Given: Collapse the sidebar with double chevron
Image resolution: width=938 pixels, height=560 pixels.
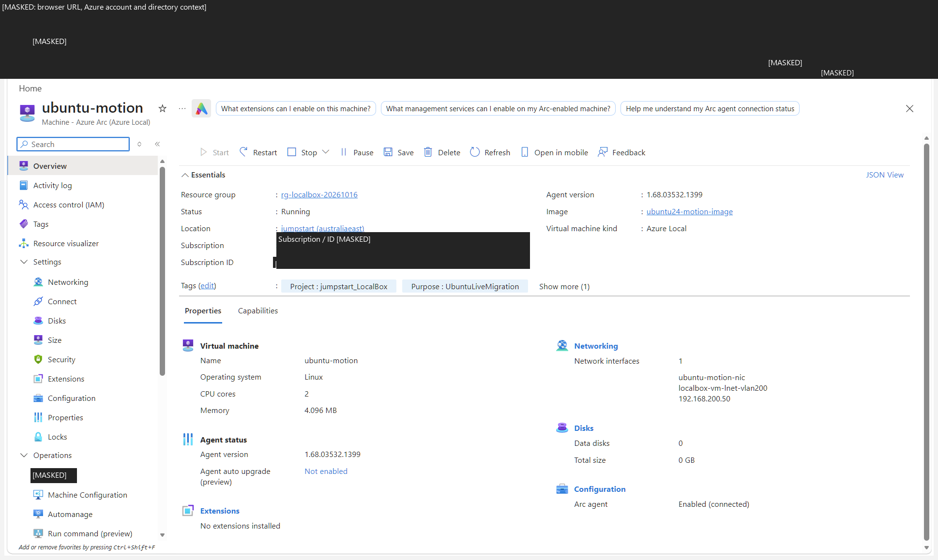Looking at the screenshot, I should (157, 144).
